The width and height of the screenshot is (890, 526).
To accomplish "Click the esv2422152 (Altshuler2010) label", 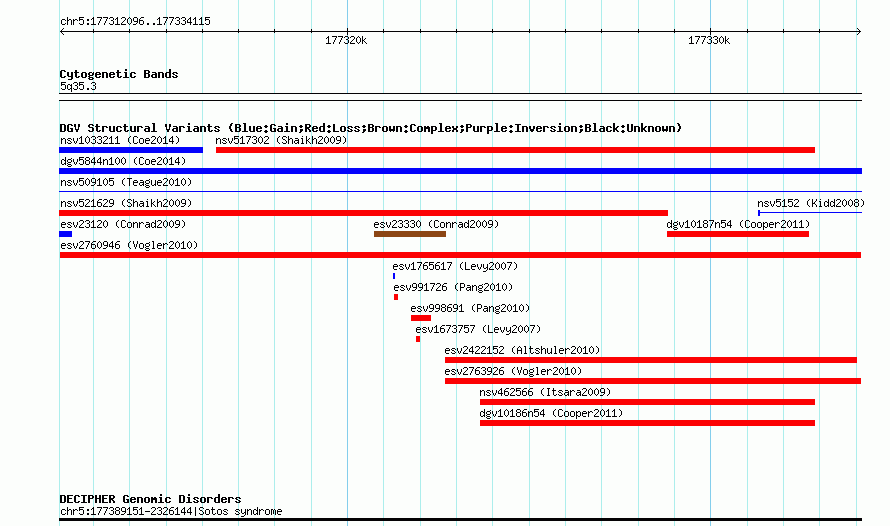I will (x=522, y=350).
